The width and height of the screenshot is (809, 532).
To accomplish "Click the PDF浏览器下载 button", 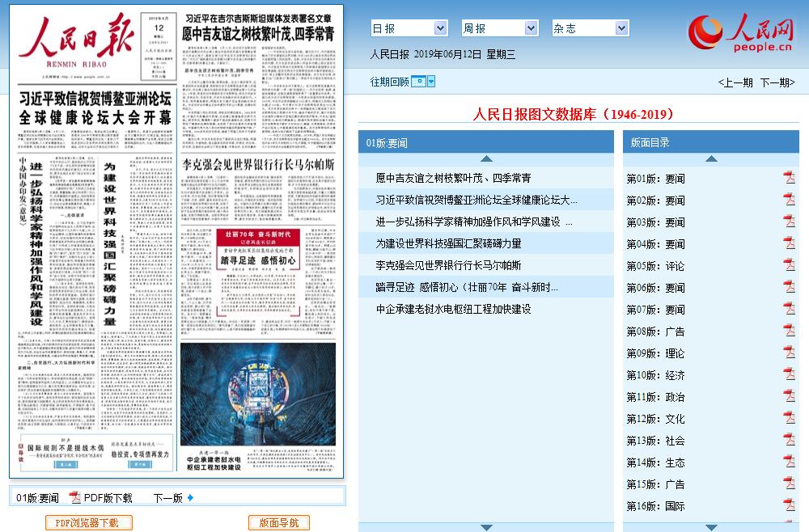I will [88, 523].
